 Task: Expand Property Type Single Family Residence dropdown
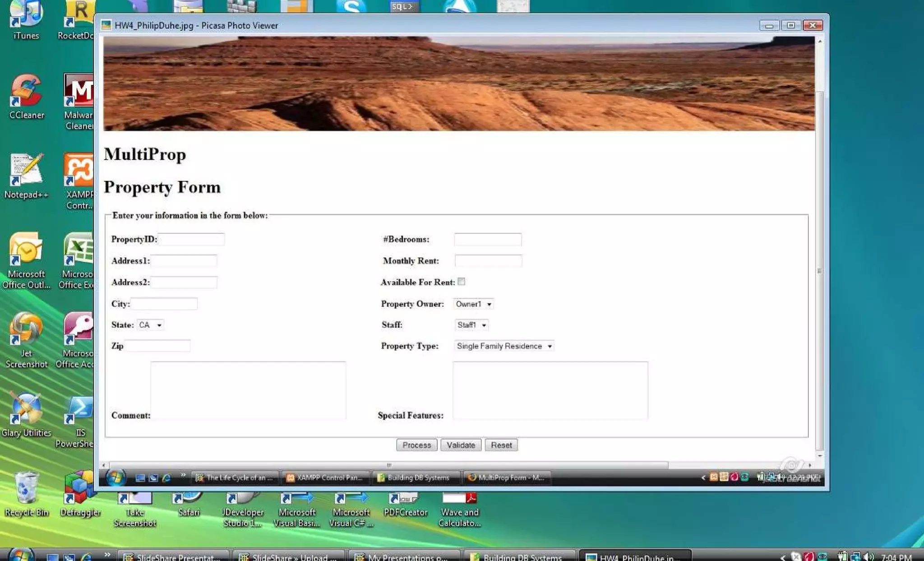504,346
